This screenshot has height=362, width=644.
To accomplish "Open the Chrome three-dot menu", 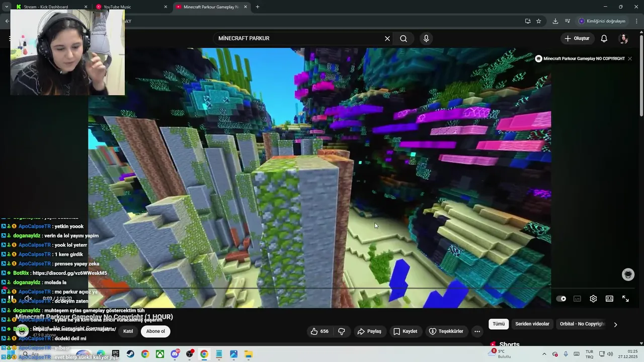I will 637,21.
